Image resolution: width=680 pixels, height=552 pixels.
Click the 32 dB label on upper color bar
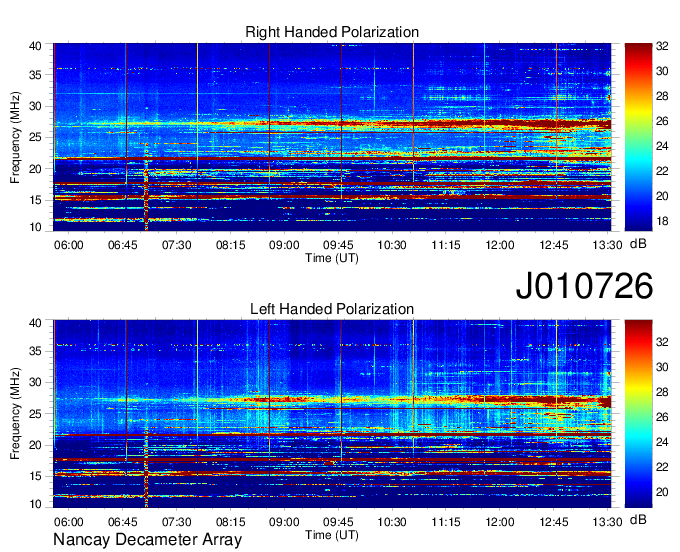[x=662, y=46]
